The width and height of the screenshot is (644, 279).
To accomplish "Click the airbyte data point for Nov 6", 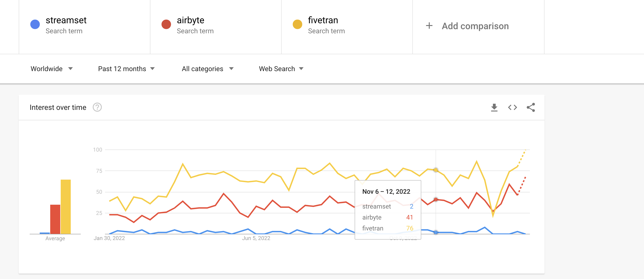I will coord(436,200).
